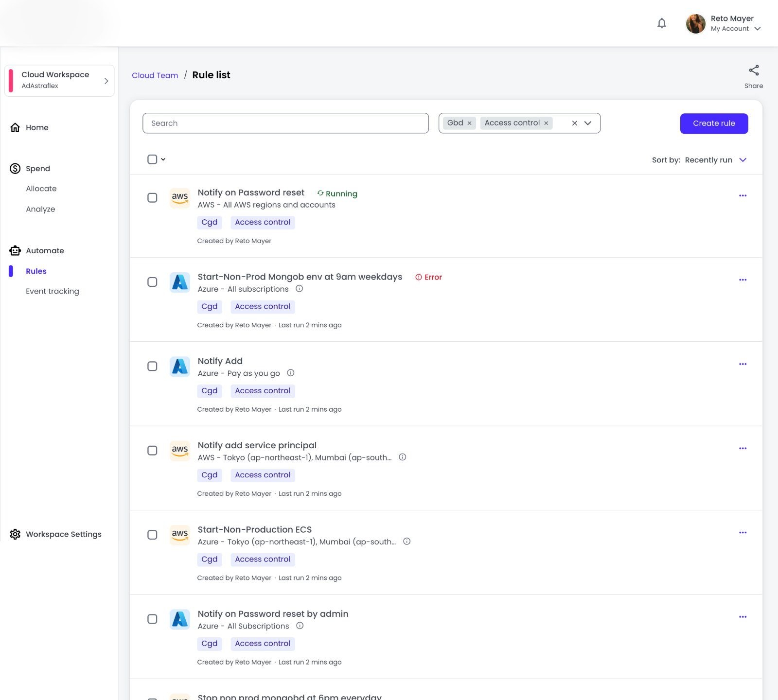Screen dimensions: 778x700
Task: Clear all filters in tag selector
Action: pyautogui.click(x=574, y=123)
